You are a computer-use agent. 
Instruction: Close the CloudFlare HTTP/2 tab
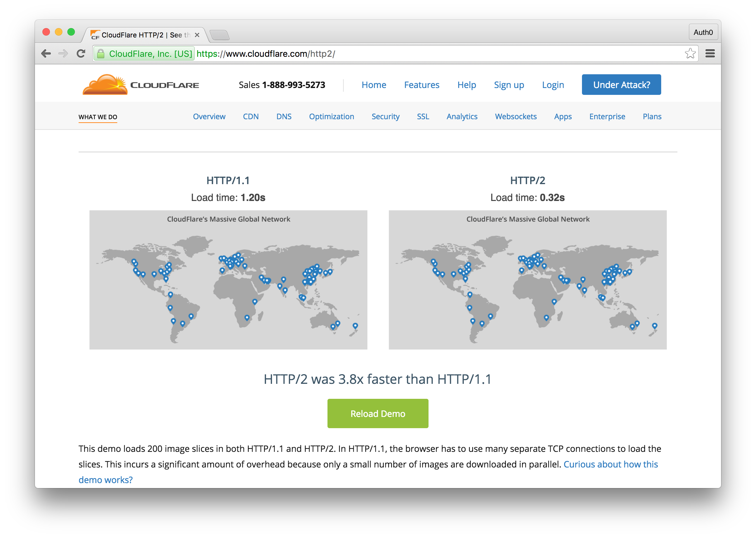[x=197, y=35]
